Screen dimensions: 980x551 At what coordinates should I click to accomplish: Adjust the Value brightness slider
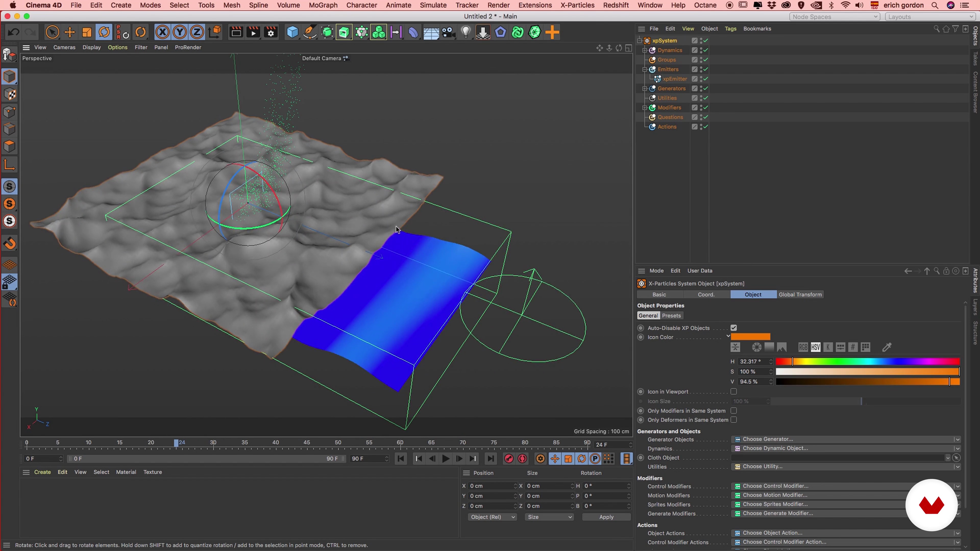point(867,382)
